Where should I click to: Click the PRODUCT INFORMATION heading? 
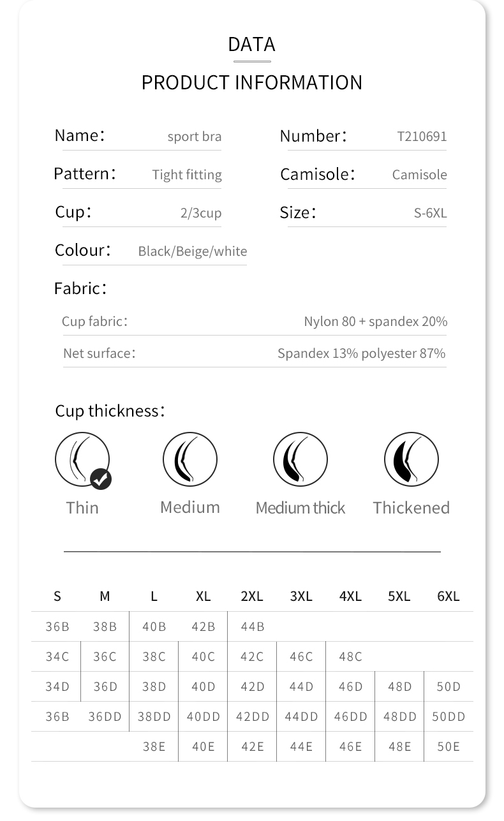[x=252, y=82]
